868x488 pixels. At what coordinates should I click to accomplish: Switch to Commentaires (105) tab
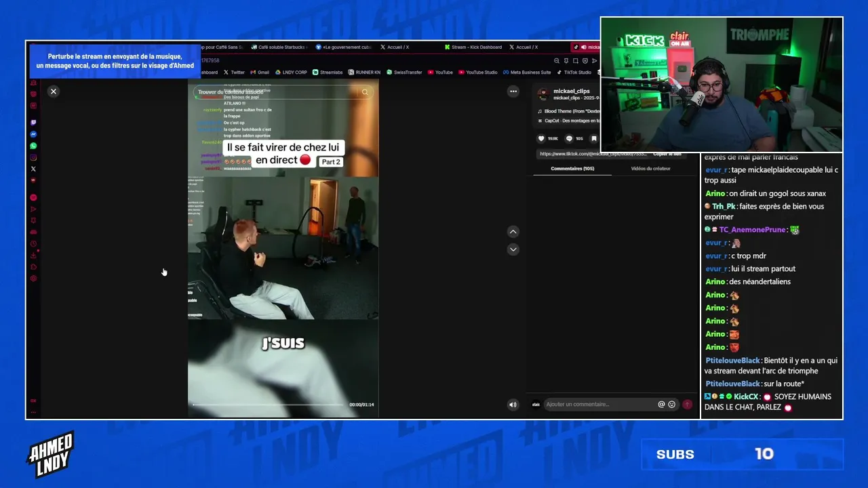tap(572, 169)
